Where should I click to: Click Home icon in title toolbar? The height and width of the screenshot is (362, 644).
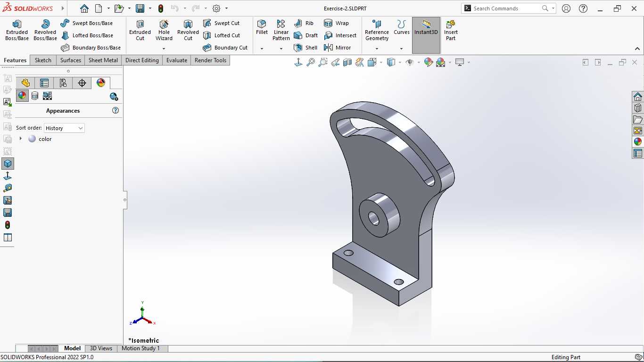tap(84, 8)
